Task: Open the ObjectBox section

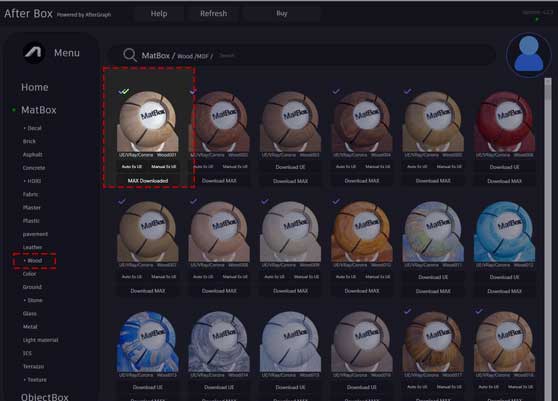Action: point(44,397)
